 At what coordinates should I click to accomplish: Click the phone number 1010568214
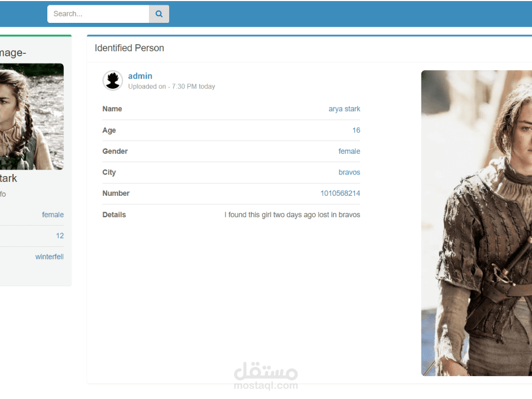(340, 194)
